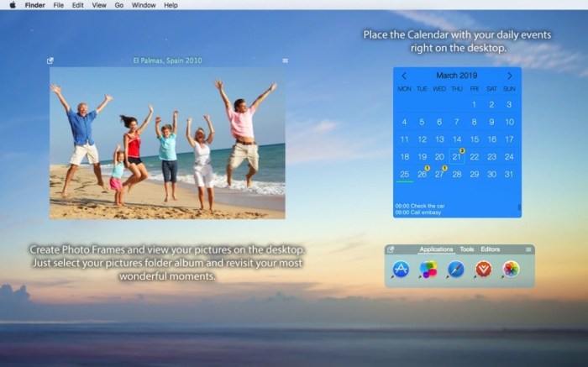The width and height of the screenshot is (588, 367).
Task: Open the Go menu in the menu bar
Action: (x=118, y=5)
